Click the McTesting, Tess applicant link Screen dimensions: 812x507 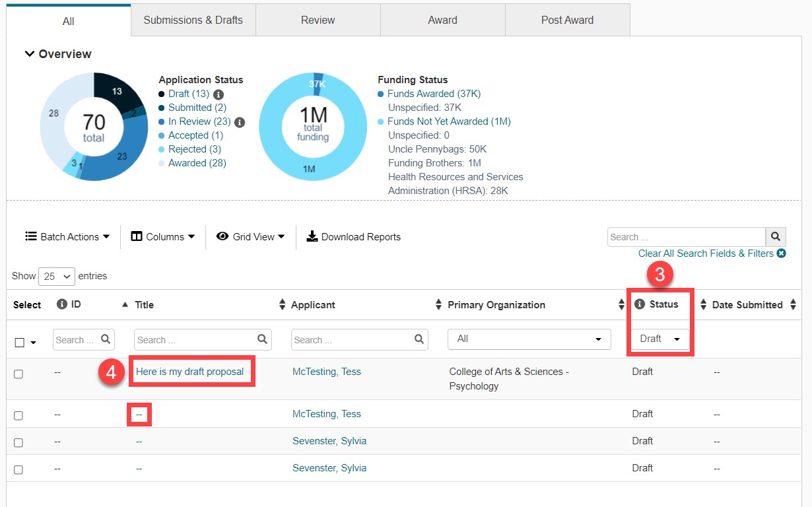[326, 372]
